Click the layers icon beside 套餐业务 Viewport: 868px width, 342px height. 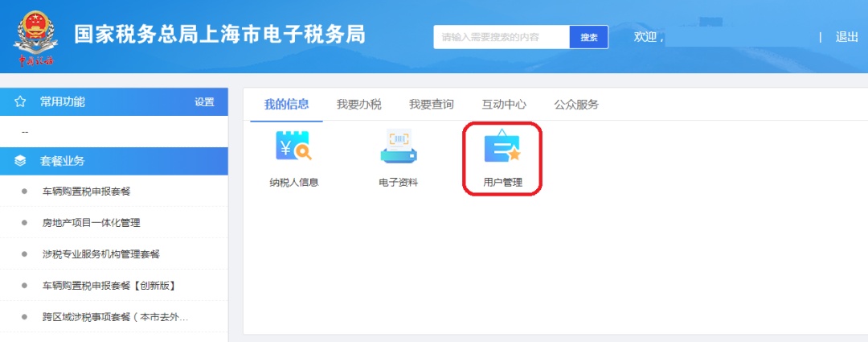point(20,161)
